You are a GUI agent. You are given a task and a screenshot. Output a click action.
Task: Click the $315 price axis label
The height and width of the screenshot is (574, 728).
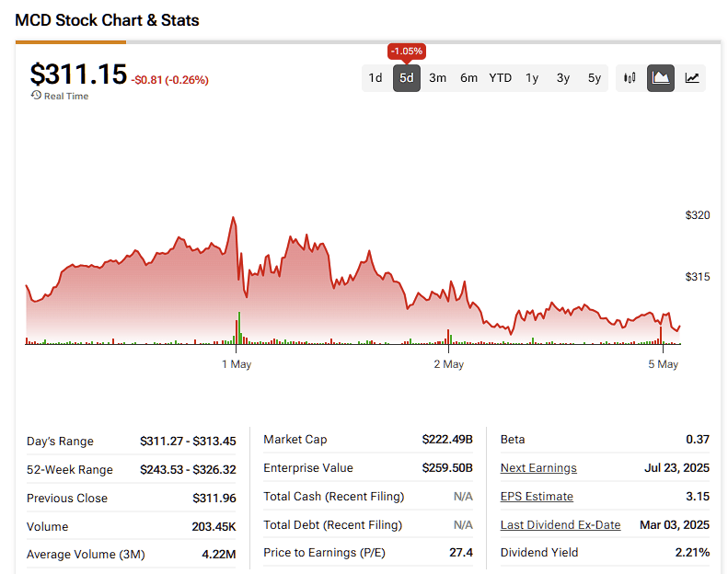pyautogui.click(x=698, y=277)
